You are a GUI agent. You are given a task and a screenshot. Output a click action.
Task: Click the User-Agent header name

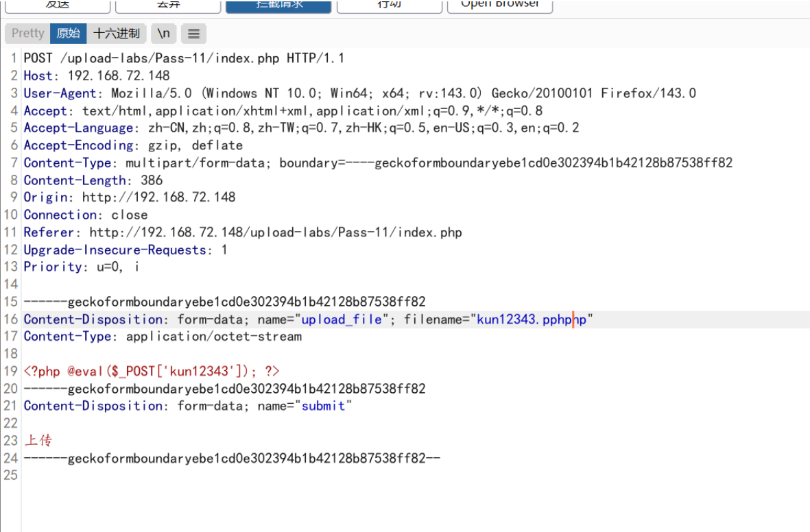tap(60, 93)
